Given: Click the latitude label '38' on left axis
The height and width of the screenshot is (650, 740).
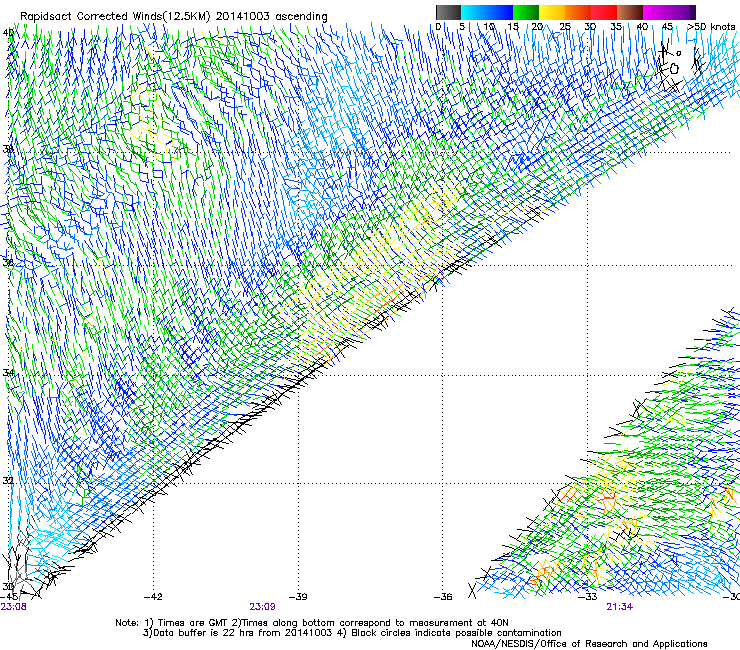Looking at the screenshot, I should (x=8, y=150).
